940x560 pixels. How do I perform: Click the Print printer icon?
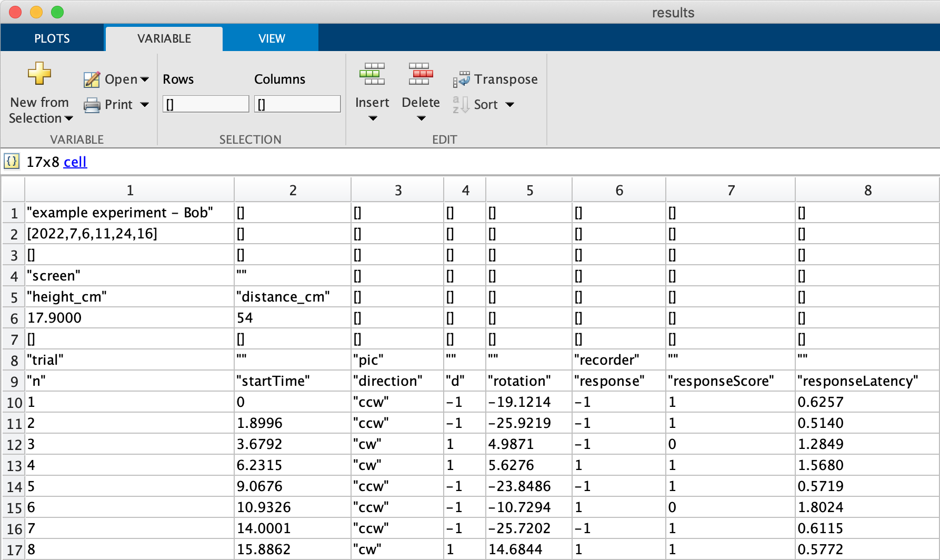point(92,105)
